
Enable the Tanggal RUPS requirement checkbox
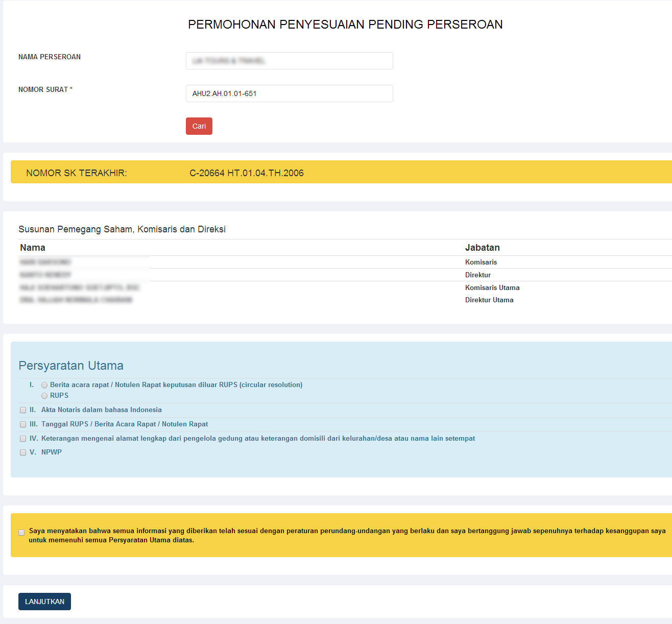click(23, 424)
